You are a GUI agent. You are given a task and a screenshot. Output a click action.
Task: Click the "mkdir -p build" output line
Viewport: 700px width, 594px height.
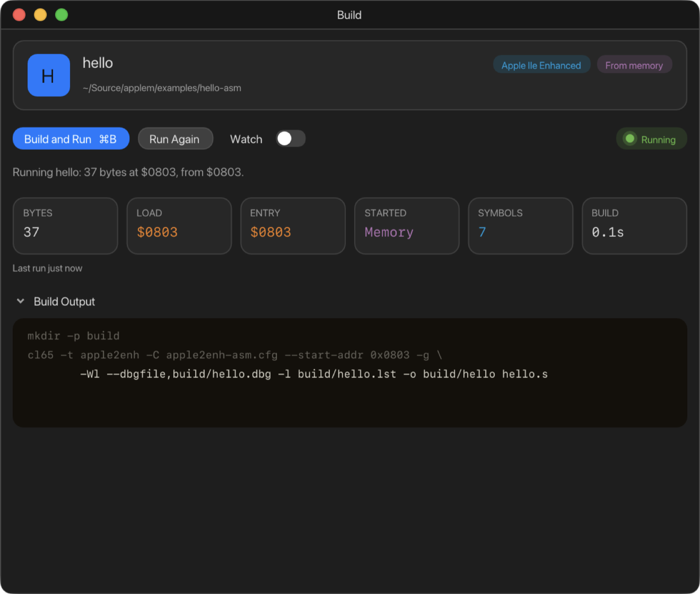[x=73, y=336]
